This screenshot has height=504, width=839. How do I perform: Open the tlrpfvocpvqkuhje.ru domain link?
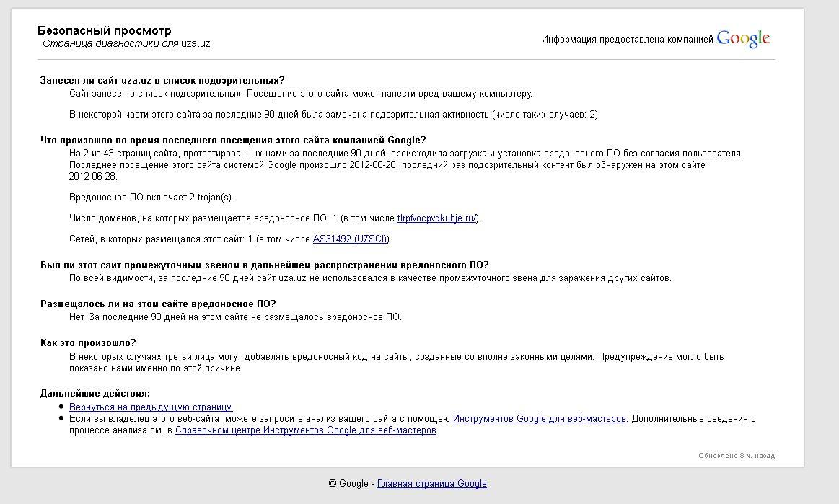click(436, 218)
